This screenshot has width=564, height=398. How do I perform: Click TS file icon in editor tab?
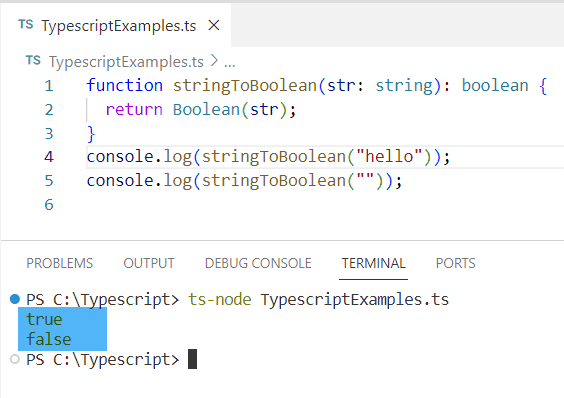[26, 25]
